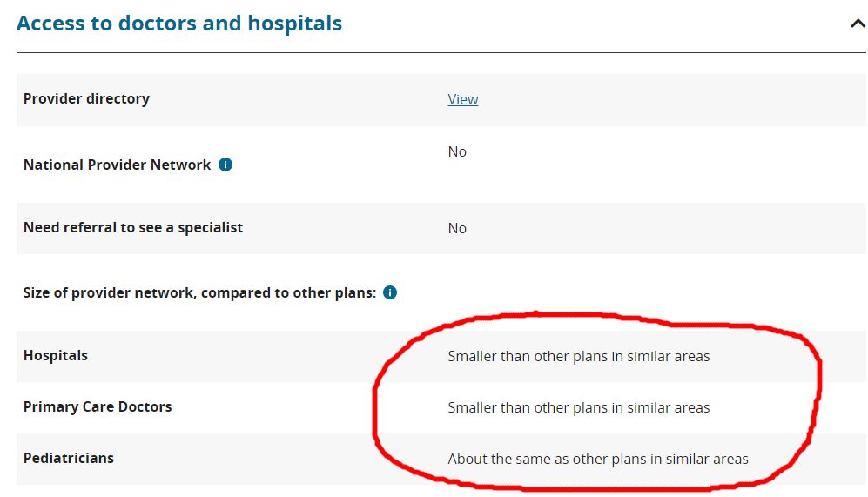Select the No value for specialist referral
868x497 pixels.
point(457,228)
